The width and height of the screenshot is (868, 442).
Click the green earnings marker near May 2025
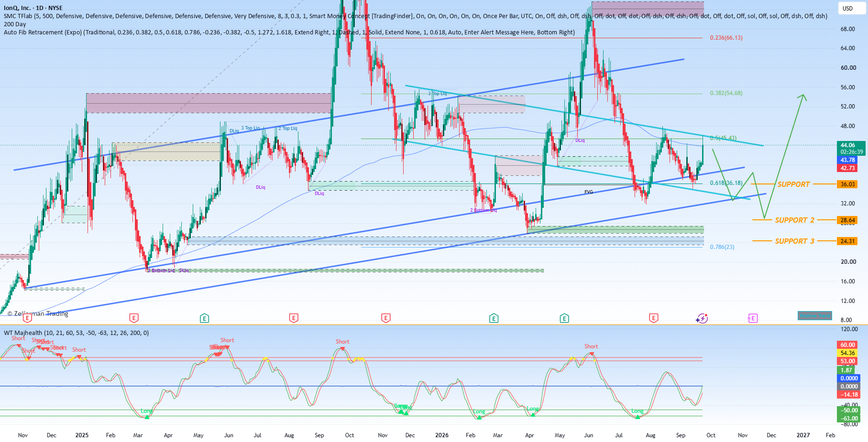204,318
